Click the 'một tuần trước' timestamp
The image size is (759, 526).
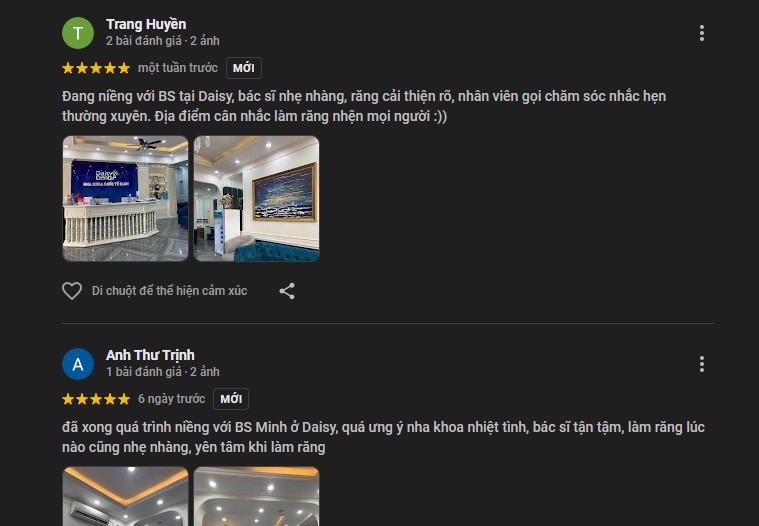(178, 68)
